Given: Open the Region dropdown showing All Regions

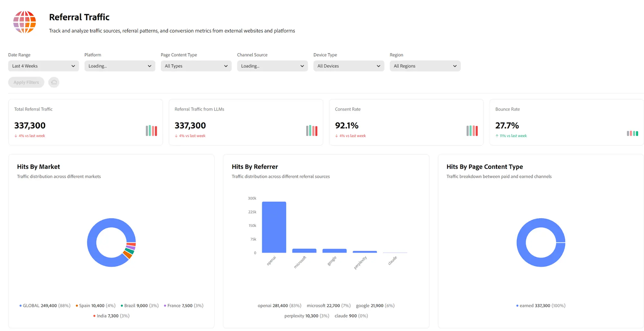Looking at the screenshot, I should tap(425, 66).
